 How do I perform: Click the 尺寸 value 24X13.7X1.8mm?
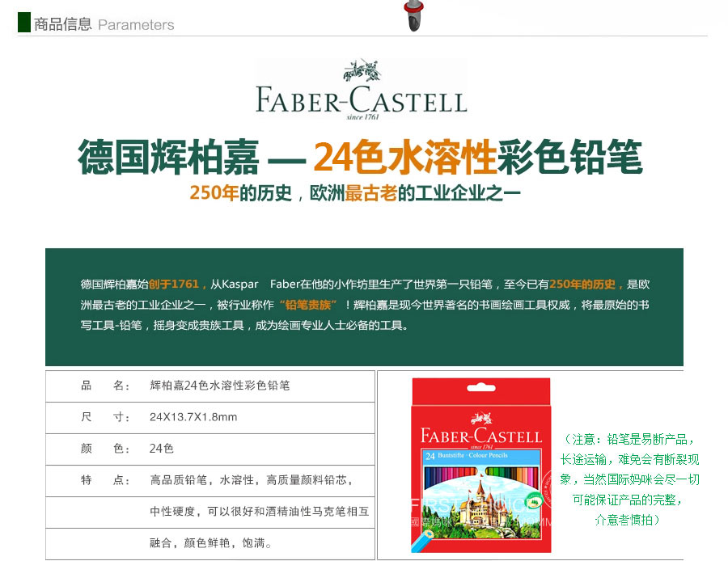point(193,417)
